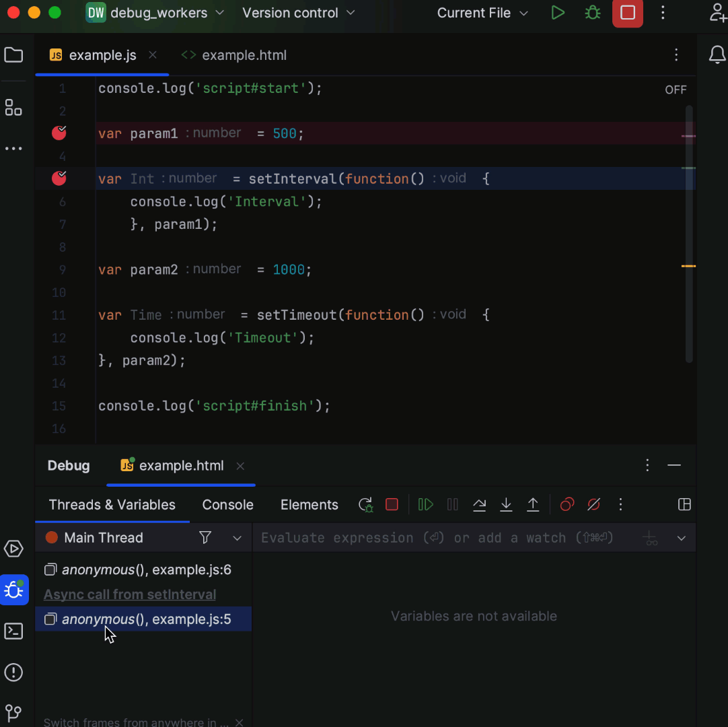728x727 pixels.
Task: Open the Version control dropdown
Action: (298, 13)
